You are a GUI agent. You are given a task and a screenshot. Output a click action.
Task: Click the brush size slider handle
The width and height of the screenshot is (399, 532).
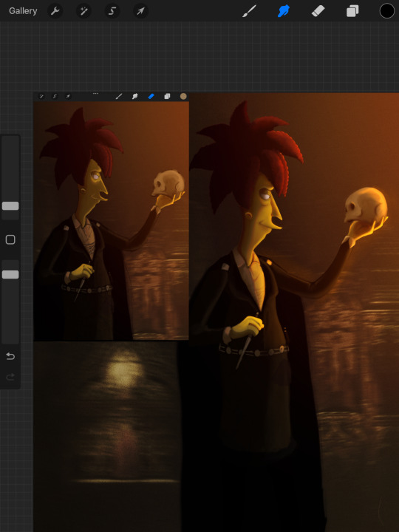(10, 206)
